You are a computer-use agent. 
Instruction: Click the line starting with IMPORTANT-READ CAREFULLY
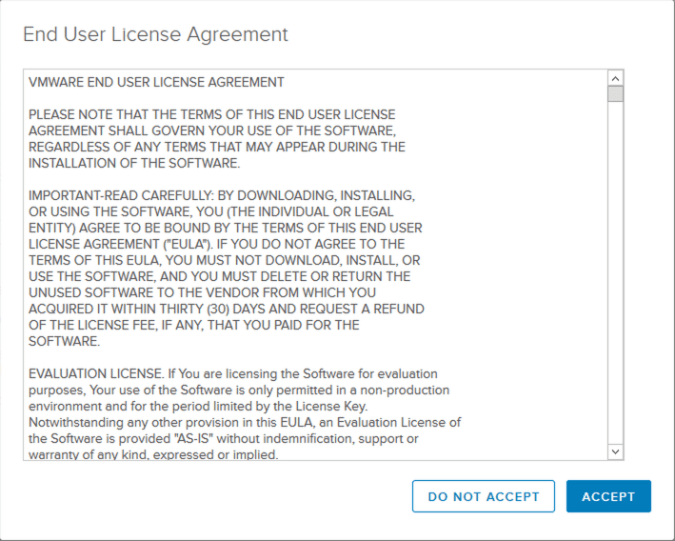tap(221, 195)
